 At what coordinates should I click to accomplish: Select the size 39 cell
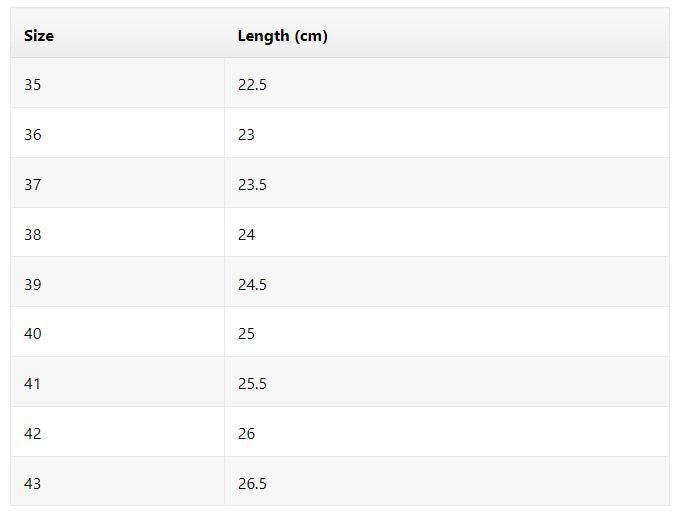pyautogui.click(x=33, y=285)
